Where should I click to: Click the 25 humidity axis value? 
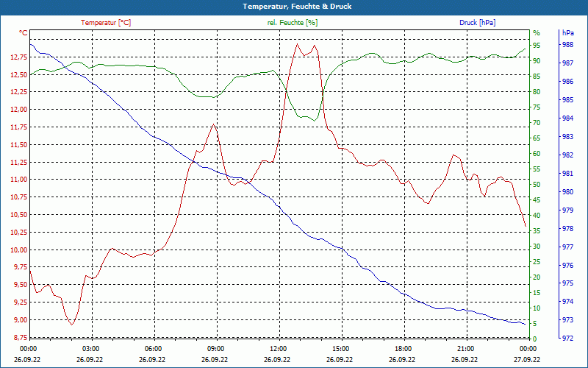coord(537,262)
